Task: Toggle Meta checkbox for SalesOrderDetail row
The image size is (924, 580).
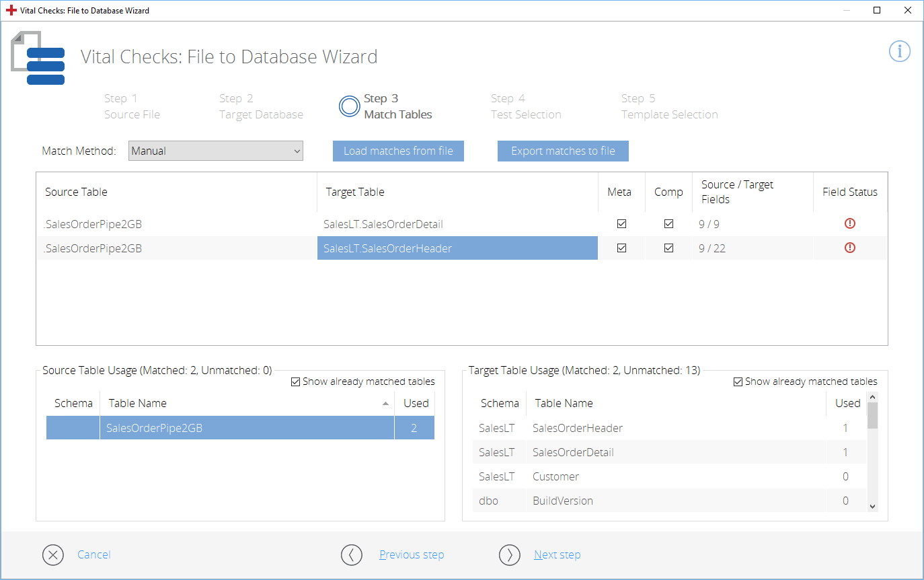Action: coord(621,224)
